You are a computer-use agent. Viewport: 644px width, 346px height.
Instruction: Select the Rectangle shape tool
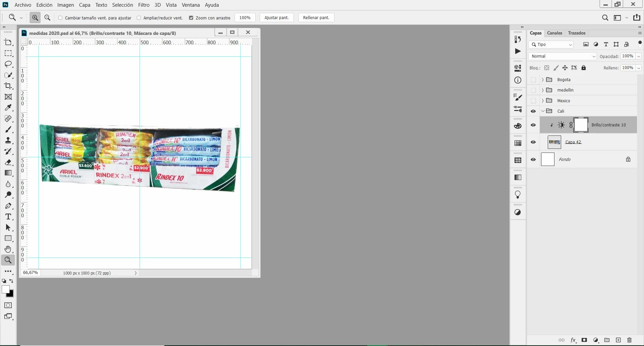[x=8, y=238]
